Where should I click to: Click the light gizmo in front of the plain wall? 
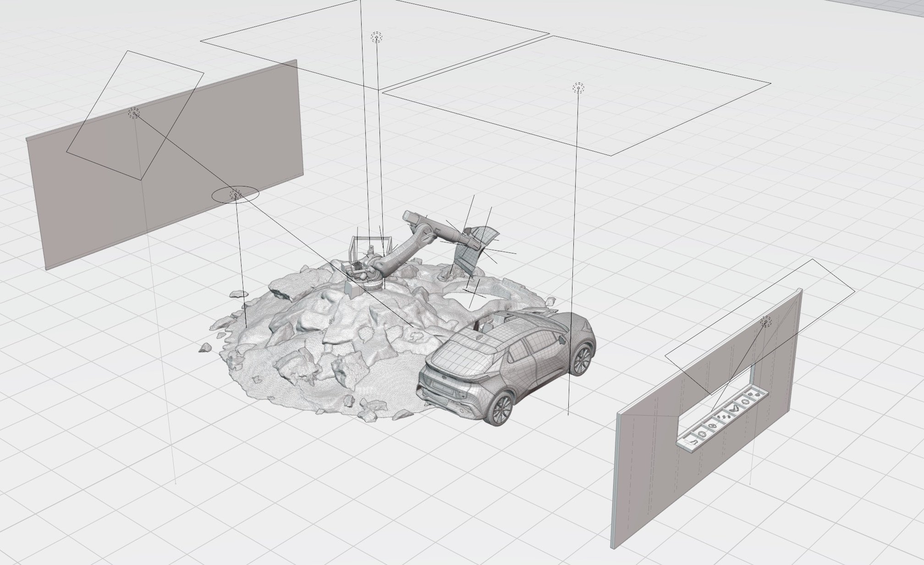pyautogui.click(x=134, y=113)
